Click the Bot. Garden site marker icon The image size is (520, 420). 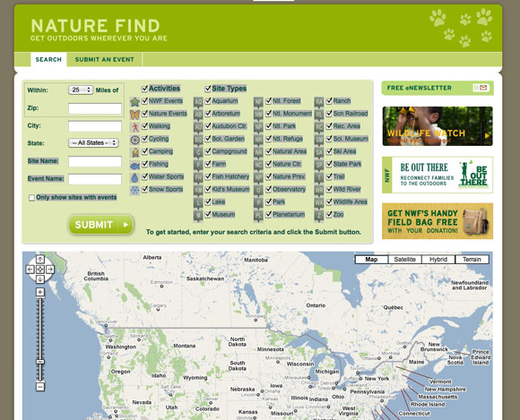pos(198,140)
